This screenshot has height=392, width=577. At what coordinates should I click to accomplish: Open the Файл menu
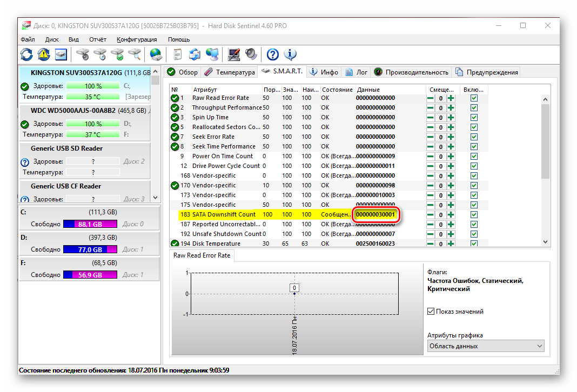point(28,39)
